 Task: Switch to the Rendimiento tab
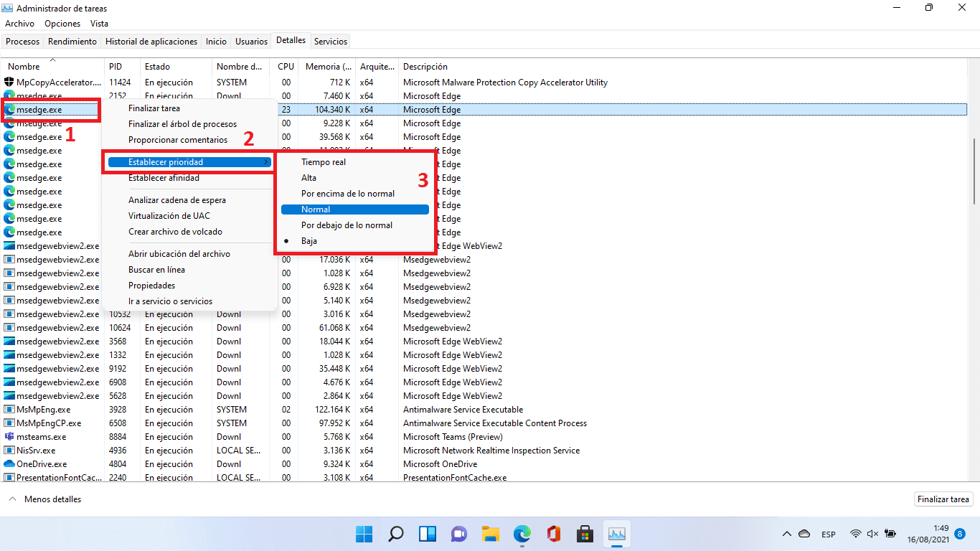[72, 42]
